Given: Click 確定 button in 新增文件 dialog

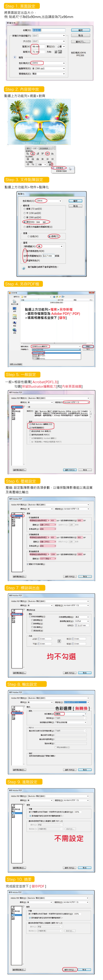Looking at the screenshot, I should click(x=80, y=30).
